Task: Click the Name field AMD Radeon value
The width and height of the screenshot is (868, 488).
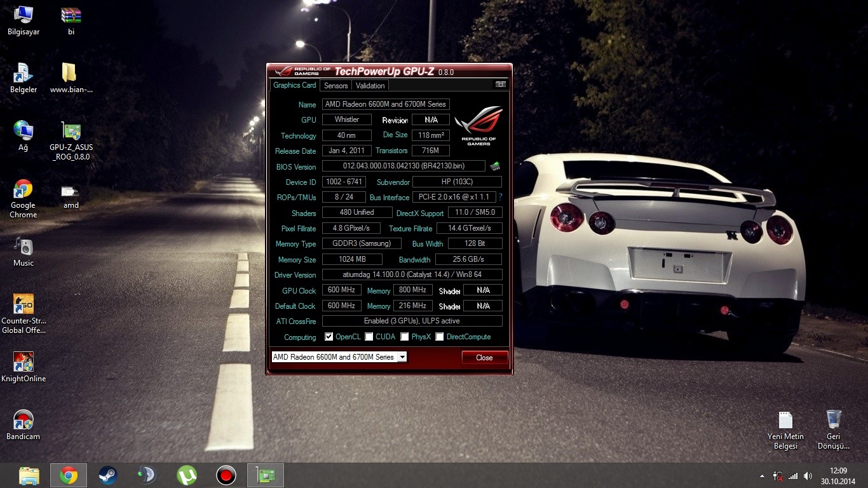Action: (x=386, y=104)
